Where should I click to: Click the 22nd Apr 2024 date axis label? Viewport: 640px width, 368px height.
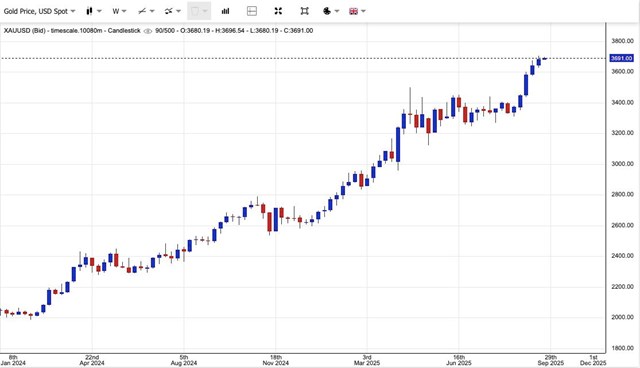[x=92, y=360]
